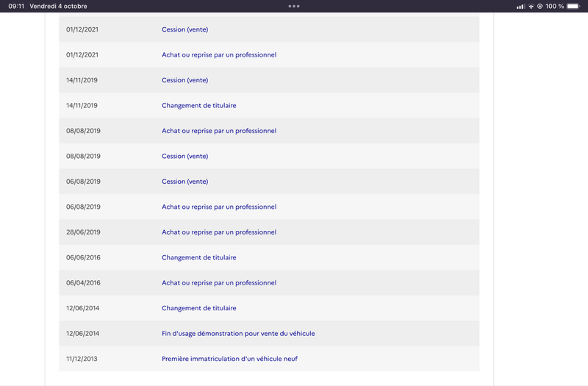Tap the orientation lock icon in status bar
The height and width of the screenshot is (386, 588).
pyautogui.click(x=540, y=7)
